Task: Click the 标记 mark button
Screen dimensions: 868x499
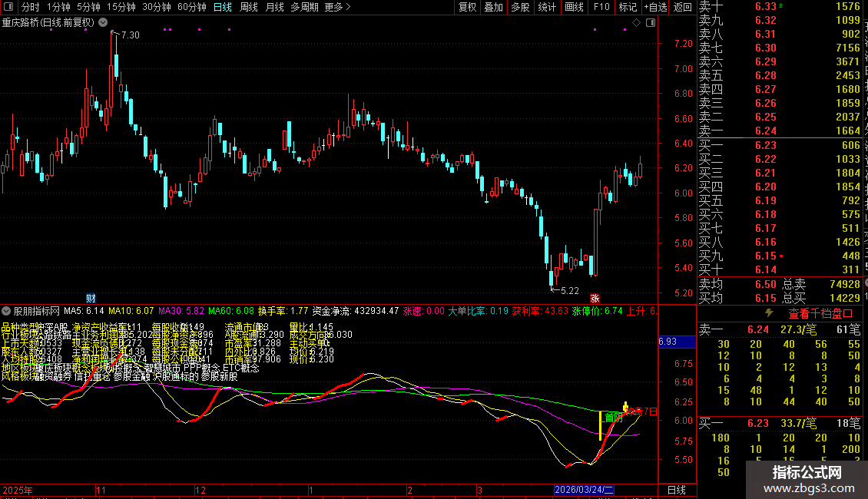Action: (628, 7)
